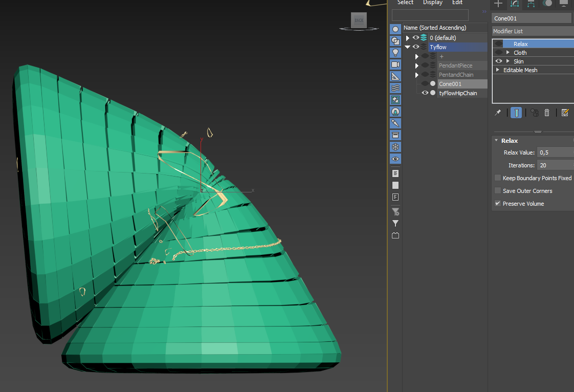Viewport: 574px width, 392px height.
Task: Click the Configure Modifier Sets icon
Action: [565, 113]
